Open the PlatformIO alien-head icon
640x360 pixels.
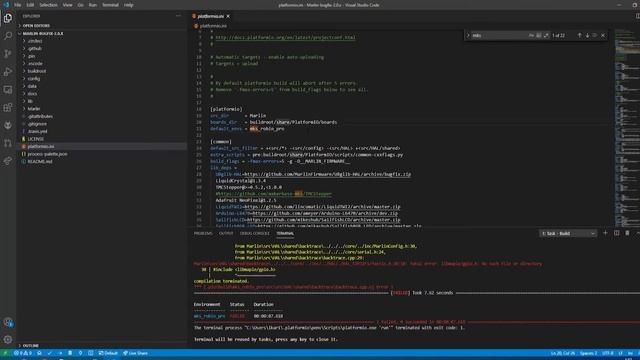click(8, 125)
